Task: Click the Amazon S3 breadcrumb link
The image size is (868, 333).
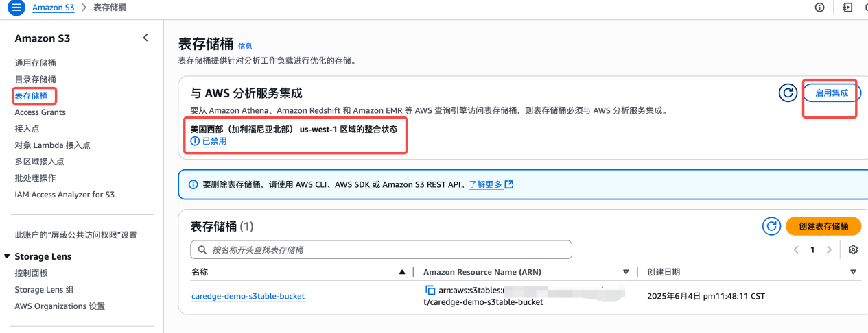Action: (x=53, y=7)
